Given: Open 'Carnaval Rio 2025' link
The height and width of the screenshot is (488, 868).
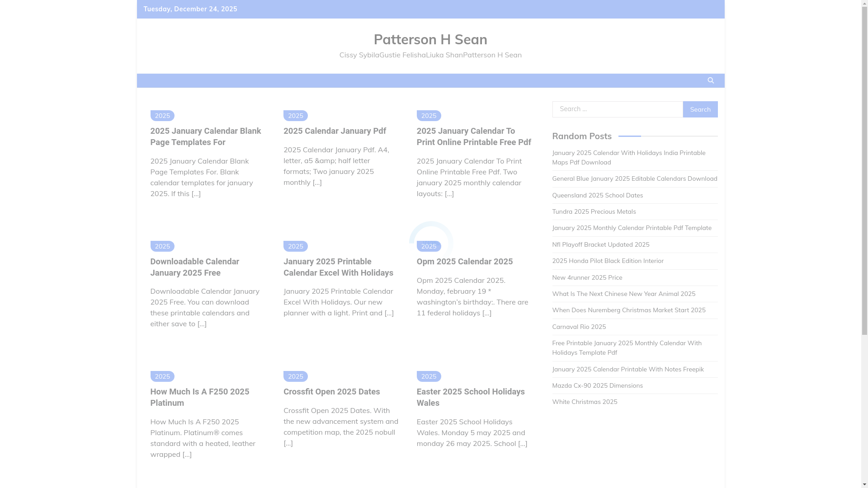Looking at the screenshot, I should point(579,327).
